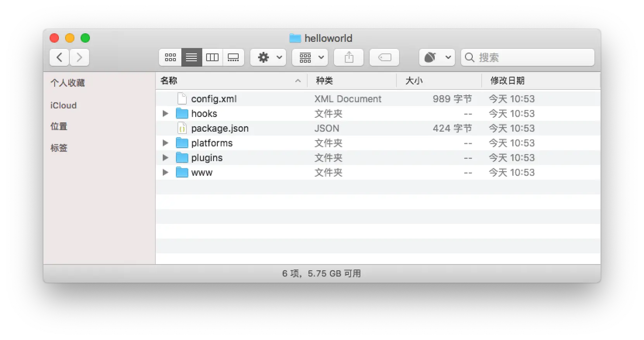The height and width of the screenshot is (340, 644).
Task: Click the 989 字节 size cell
Action: (x=452, y=99)
